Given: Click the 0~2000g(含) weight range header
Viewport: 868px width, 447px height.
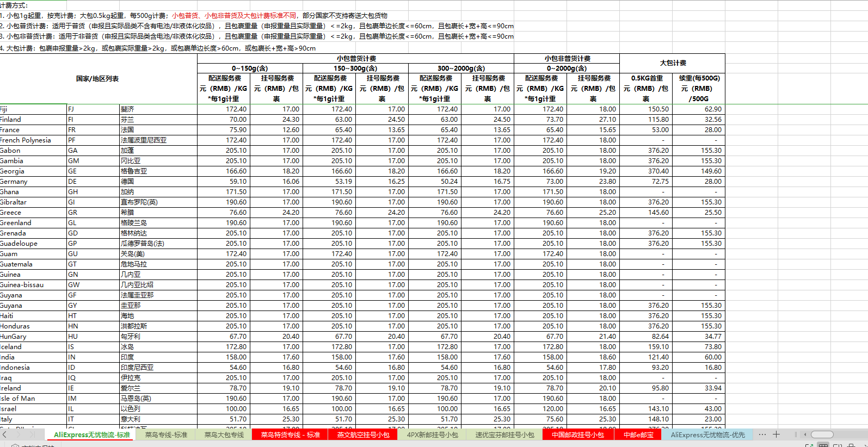Looking at the screenshot, I should [567, 68].
